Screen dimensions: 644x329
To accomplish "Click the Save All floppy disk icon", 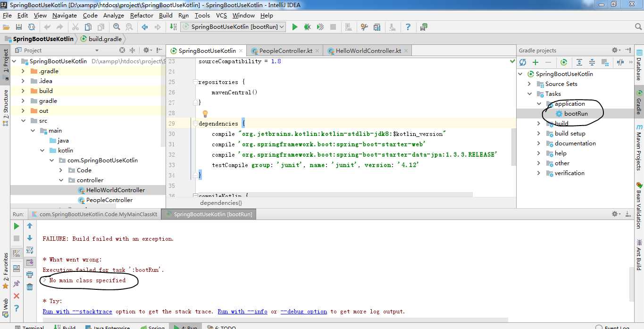I will [x=19, y=27].
